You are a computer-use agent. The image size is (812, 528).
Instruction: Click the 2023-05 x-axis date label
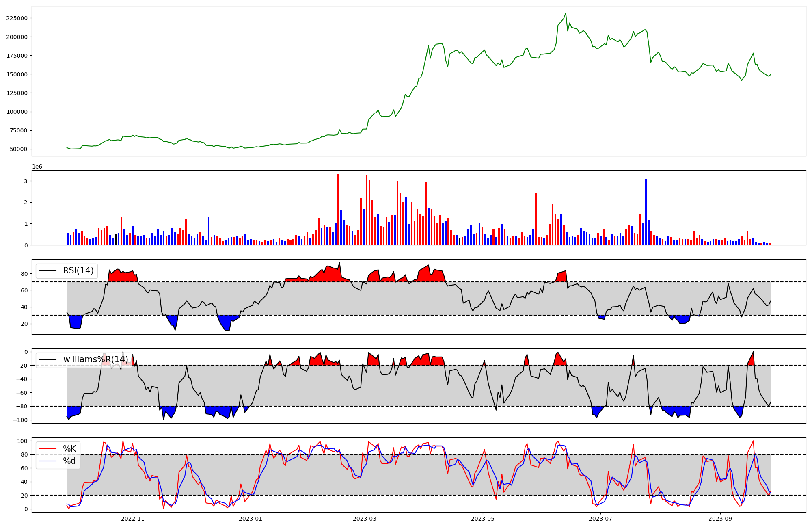(483, 519)
